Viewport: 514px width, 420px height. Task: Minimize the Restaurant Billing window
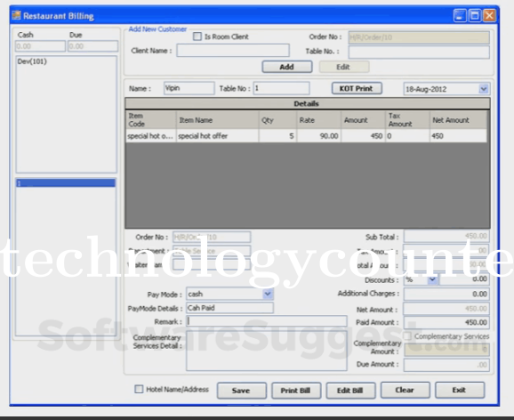pos(460,15)
